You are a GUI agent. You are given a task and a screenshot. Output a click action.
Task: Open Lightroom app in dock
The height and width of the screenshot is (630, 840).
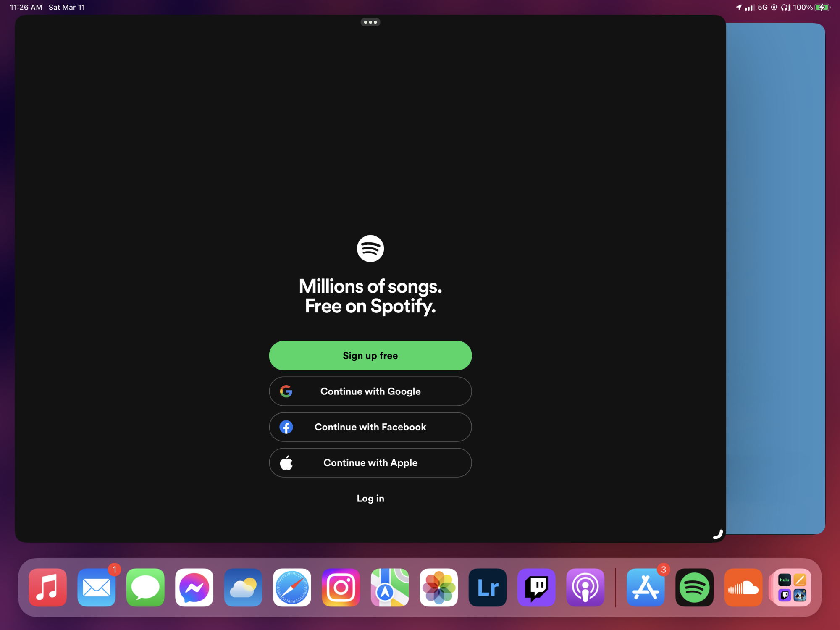point(488,588)
